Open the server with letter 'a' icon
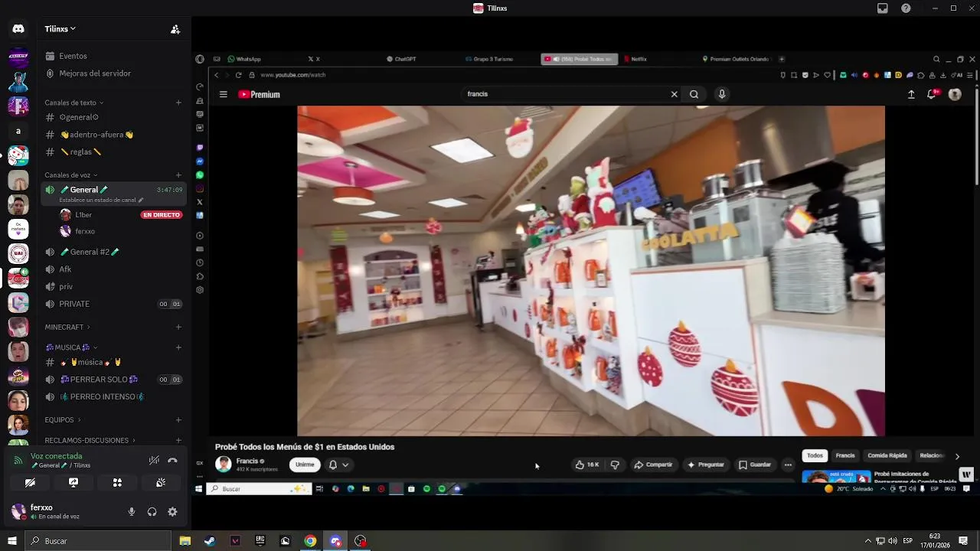Screen dimensions: 980x551 [18, 131]
